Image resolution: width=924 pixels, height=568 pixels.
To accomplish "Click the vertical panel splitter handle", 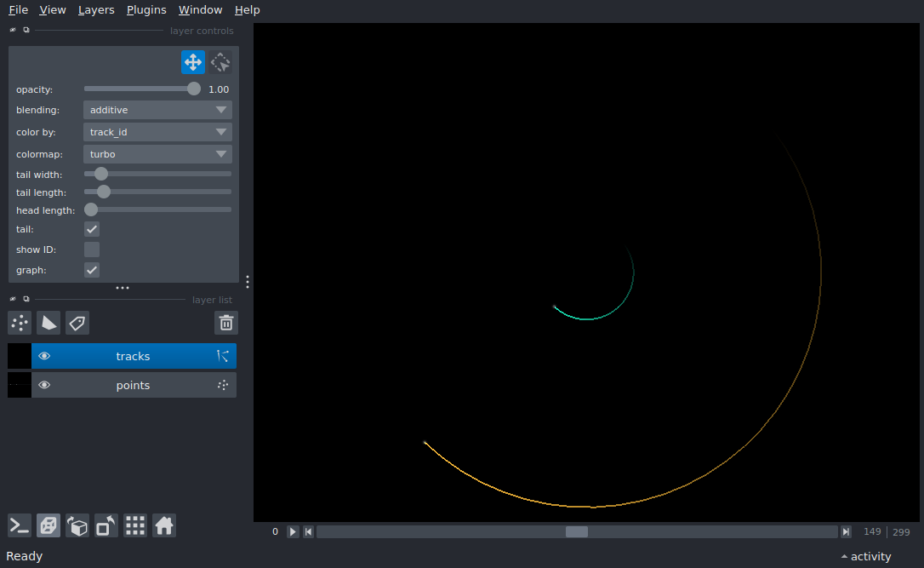I will (x=248, y=282).
